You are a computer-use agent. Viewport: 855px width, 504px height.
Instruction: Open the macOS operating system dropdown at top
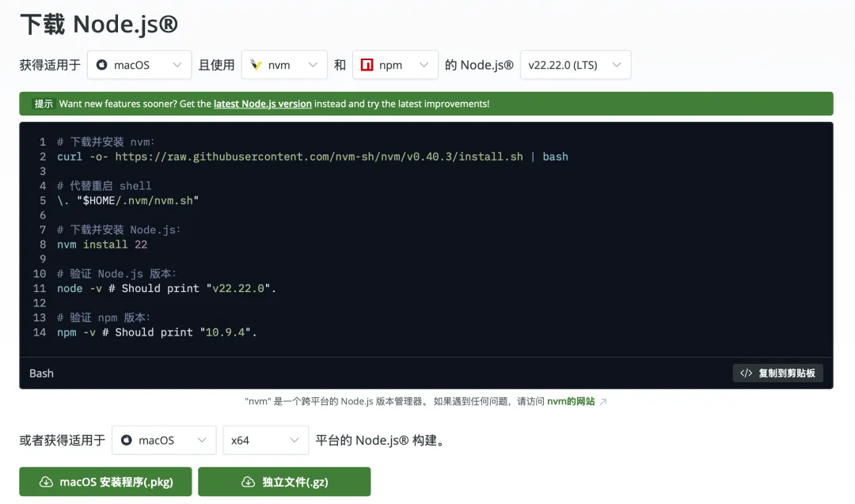[139, 65]
